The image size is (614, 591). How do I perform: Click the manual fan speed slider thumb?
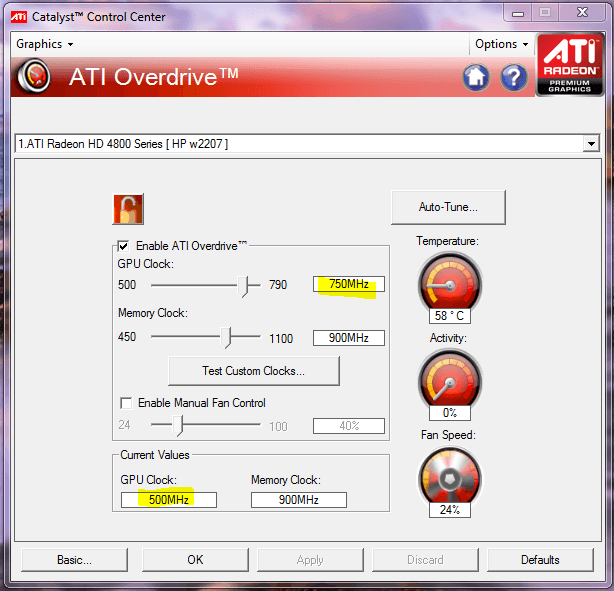coord(178,425)
